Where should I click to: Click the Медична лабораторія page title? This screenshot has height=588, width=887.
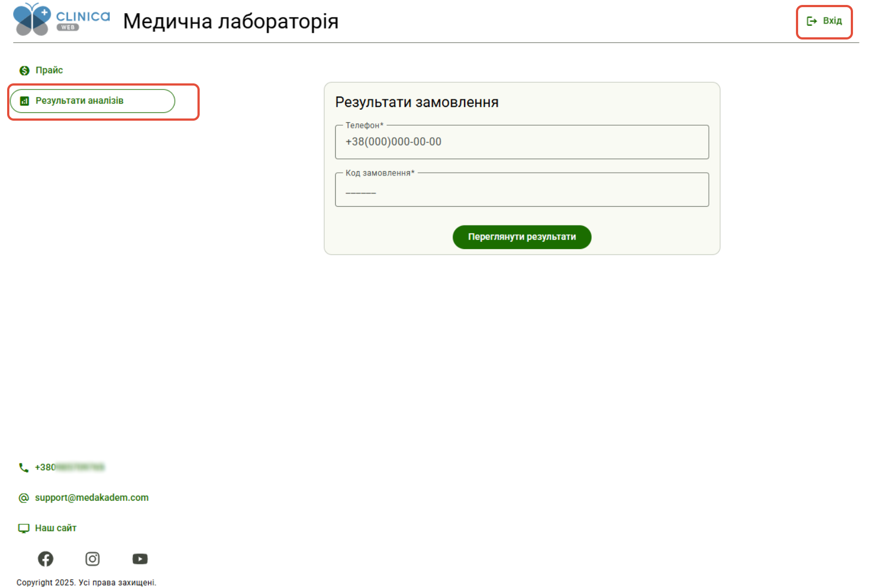click(231, 21)
